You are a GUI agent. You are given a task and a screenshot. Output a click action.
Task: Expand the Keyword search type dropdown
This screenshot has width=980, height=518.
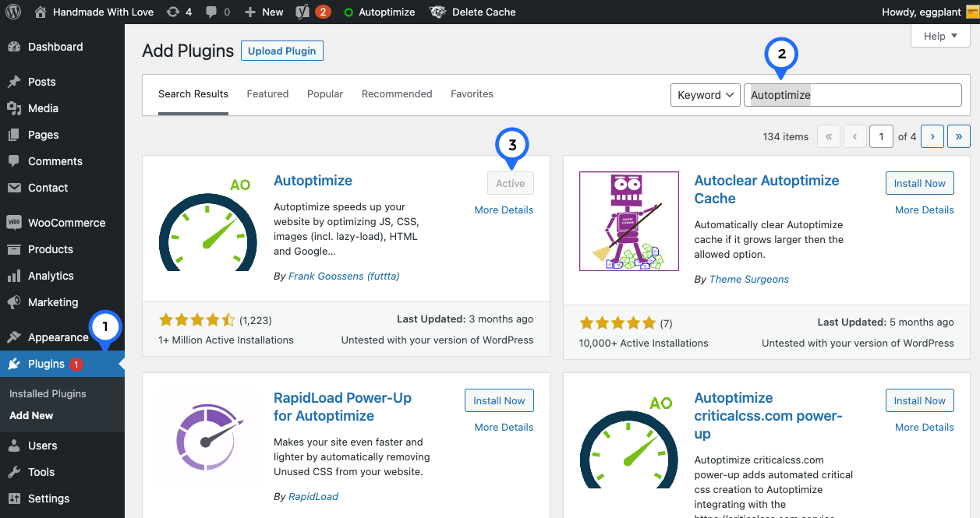(x=705, y=95)
